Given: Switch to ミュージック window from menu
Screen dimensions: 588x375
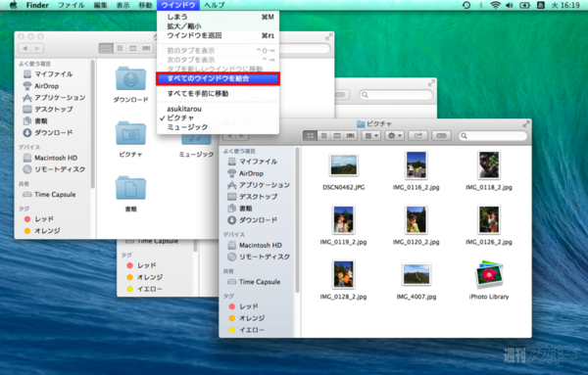Looking at the screenshot, I should pyautogui.click(x=218, y=127).
